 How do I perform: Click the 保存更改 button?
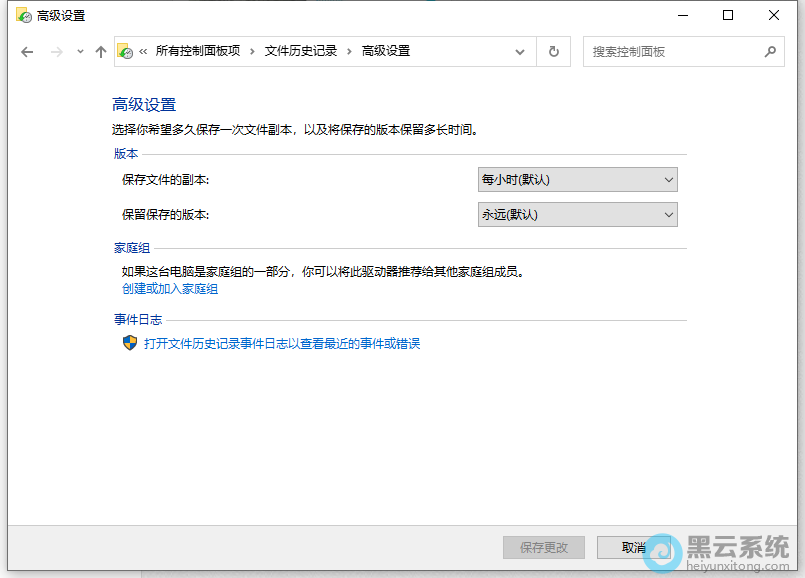(x=543, y=547)
